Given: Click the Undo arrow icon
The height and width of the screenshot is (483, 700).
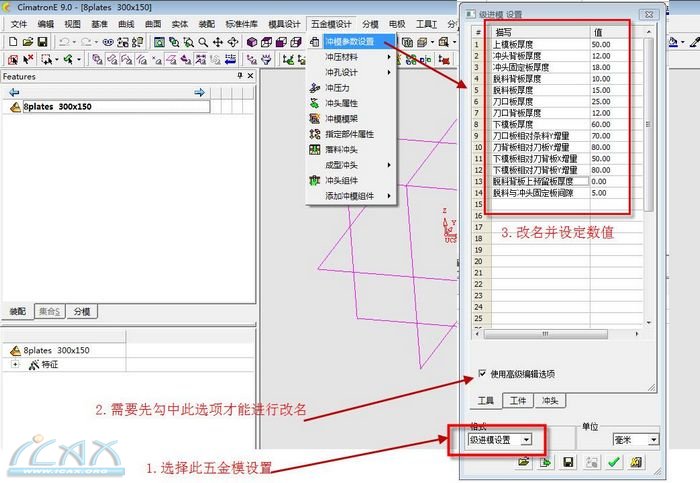Looking at the screenshot, I should point(64,42).
